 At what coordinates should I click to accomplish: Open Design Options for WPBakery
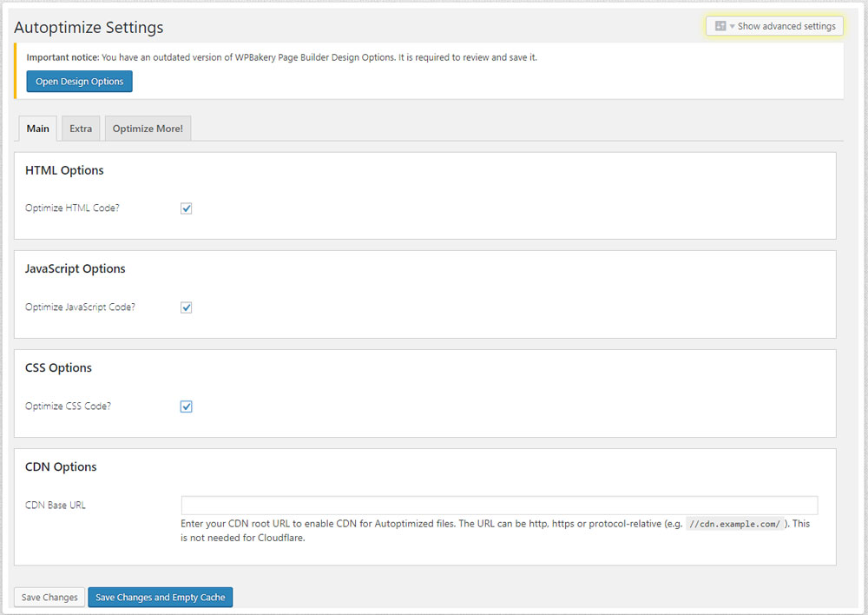(79, 82)
